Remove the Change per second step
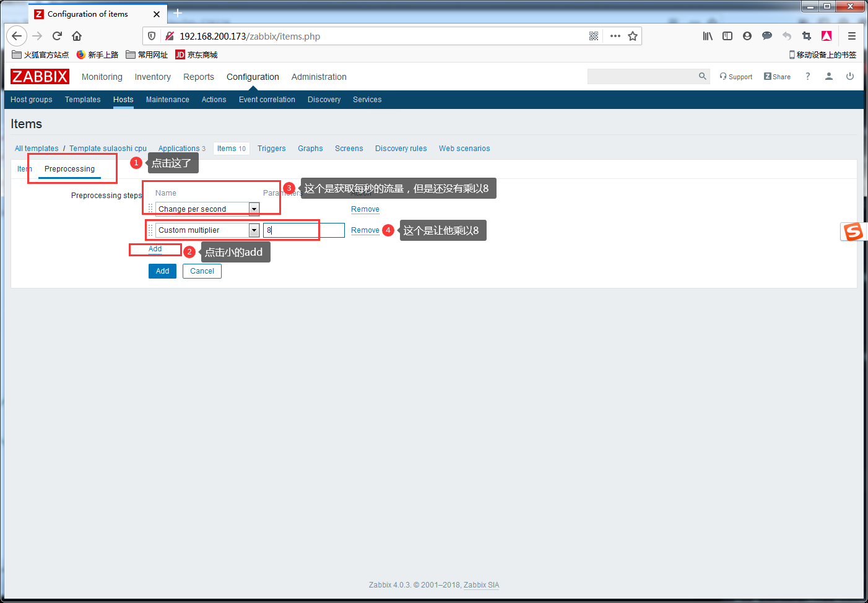868x603 pixels. (x=365, y=209)
